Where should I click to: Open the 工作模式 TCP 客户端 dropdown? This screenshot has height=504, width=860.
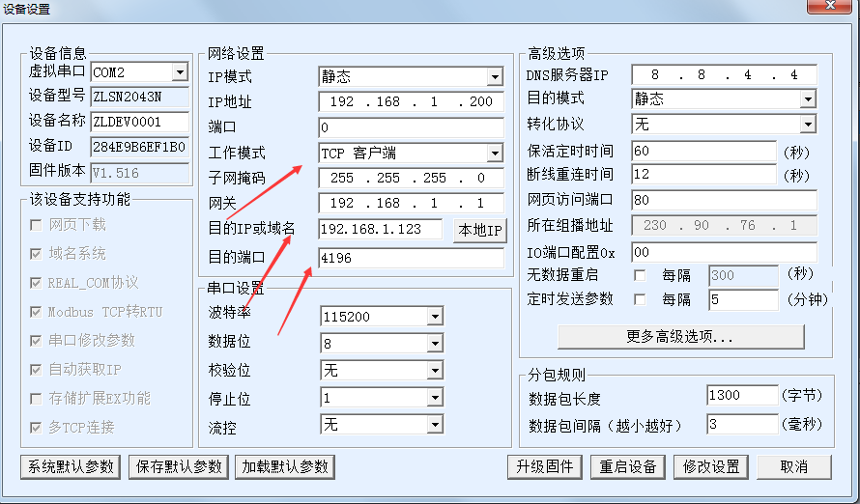(x=494, y=154)
